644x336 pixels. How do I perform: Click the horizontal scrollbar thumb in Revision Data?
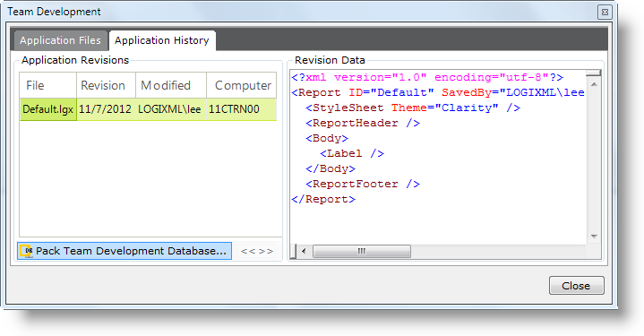pyautogui.click(x=362, y=252)
